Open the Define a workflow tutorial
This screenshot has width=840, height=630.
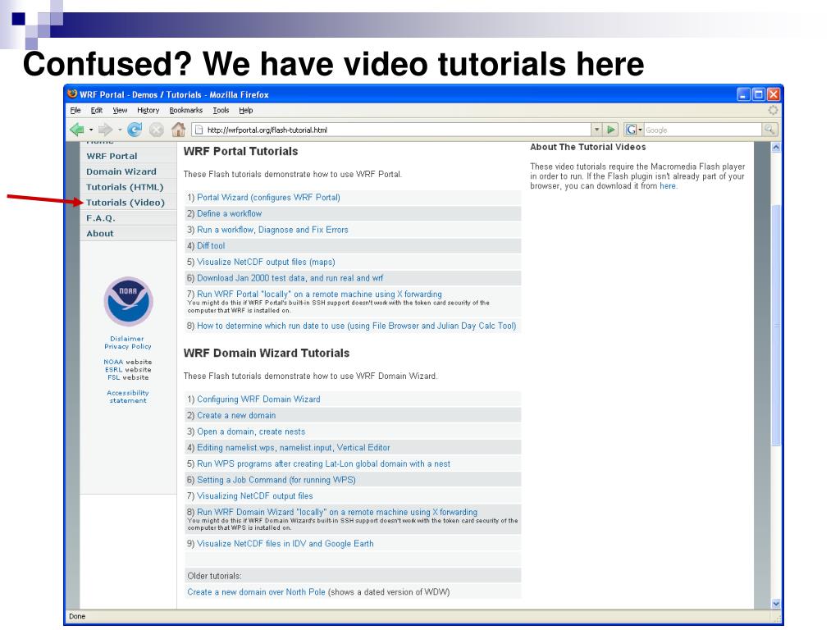pyautogui.click(x=230, y=213)
